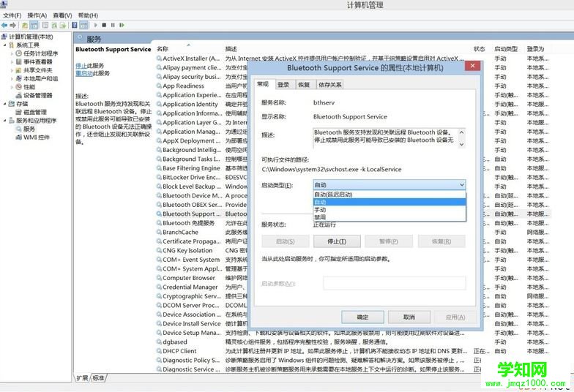Click the Start Service play icon
The width and height of the screenshot is (574, 392).
(x=95, y=25)
